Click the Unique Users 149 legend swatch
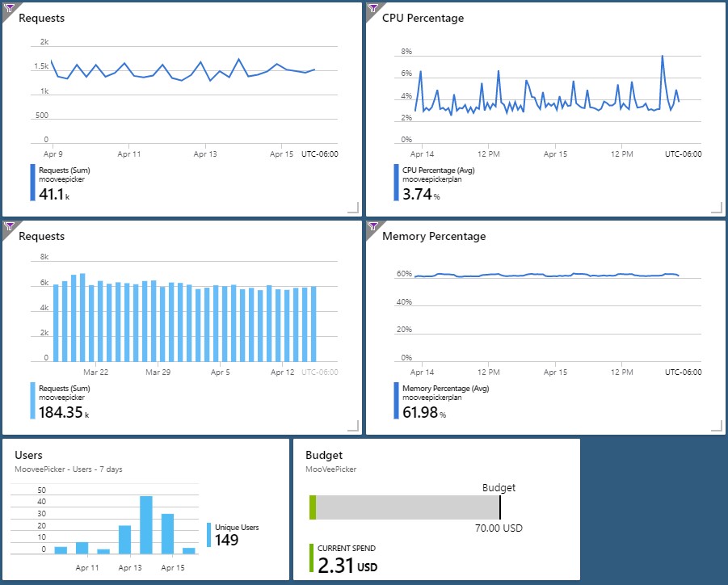The image size is (728, 585). point(209,535)
